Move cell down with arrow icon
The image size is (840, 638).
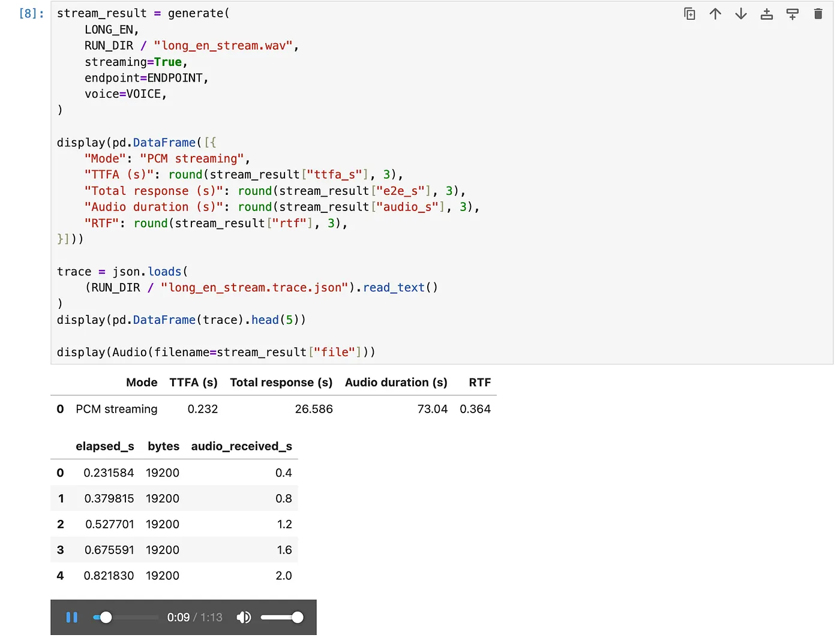point(741,14)
